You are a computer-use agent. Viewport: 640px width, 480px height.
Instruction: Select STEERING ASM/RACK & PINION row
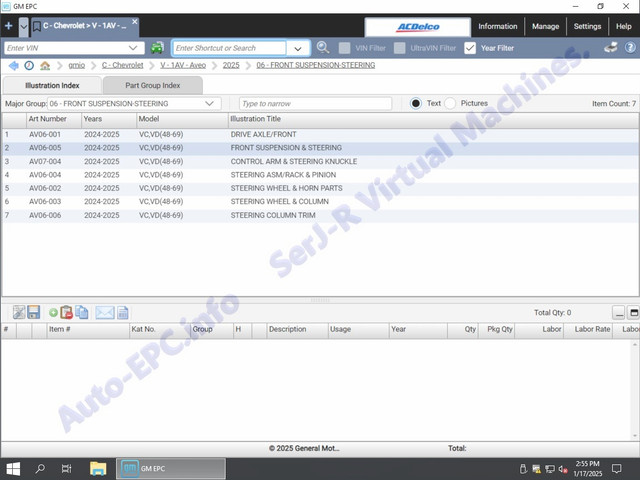(x=320, y=175)
